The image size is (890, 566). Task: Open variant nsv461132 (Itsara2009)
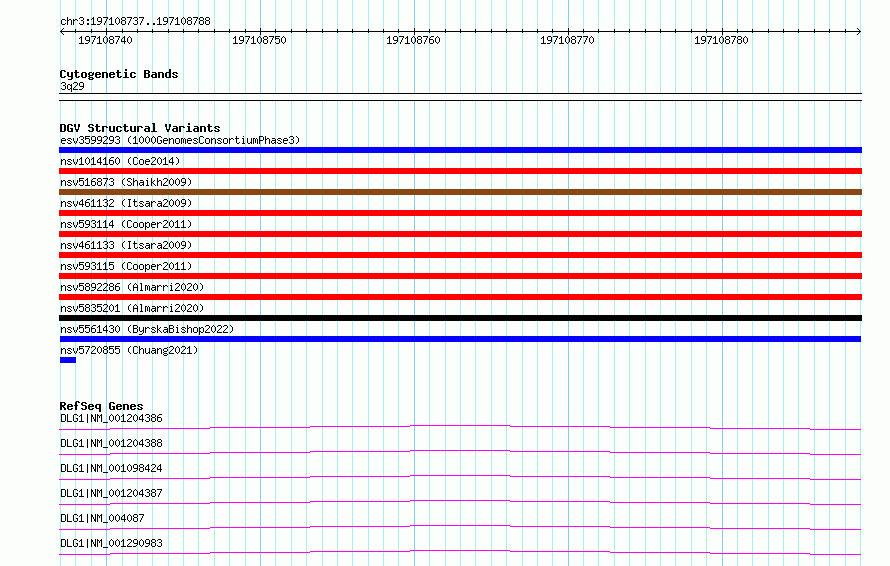[126, 203]
